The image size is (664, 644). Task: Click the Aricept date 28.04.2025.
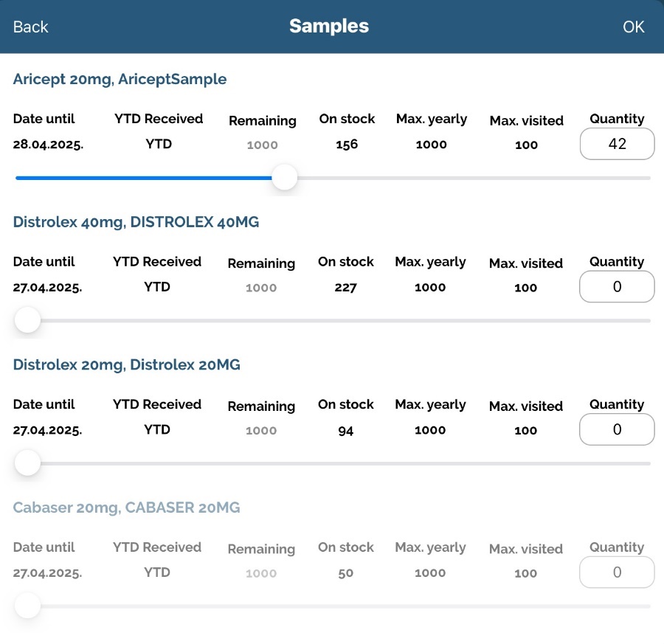pyautogui.click(x=48, y=145)
